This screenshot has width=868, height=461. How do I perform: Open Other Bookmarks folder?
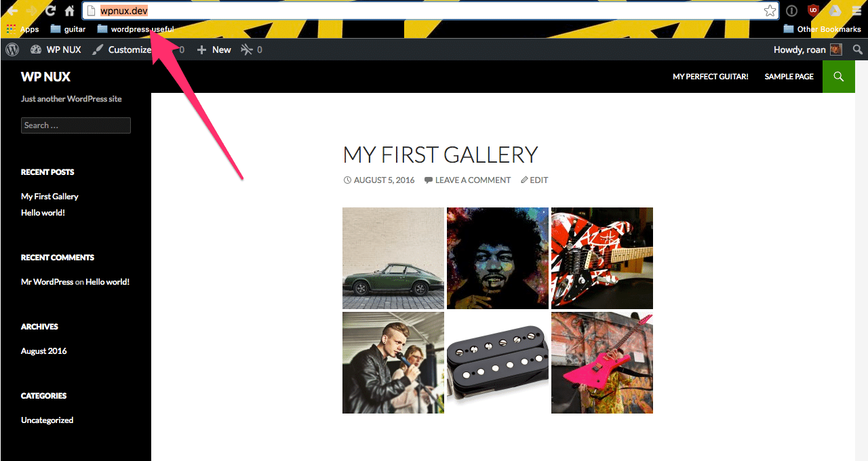pyautogui.click(x=822, y=29)
